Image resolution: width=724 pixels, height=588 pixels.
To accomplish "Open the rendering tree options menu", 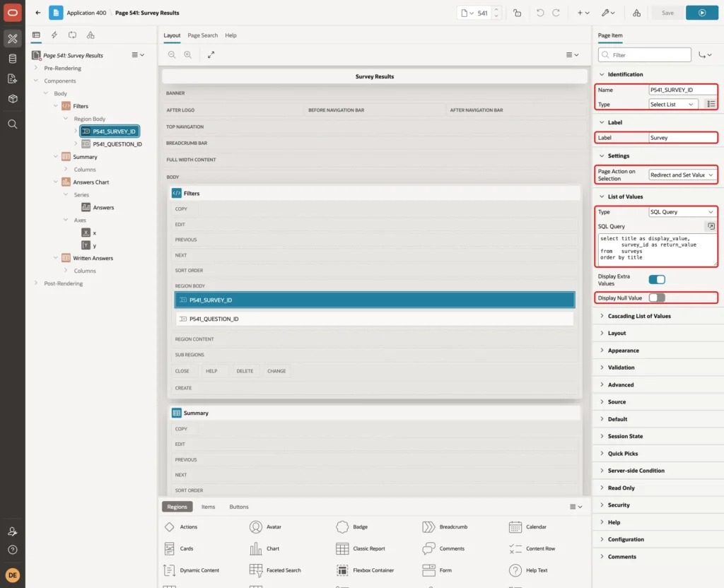I will point(138,55).
